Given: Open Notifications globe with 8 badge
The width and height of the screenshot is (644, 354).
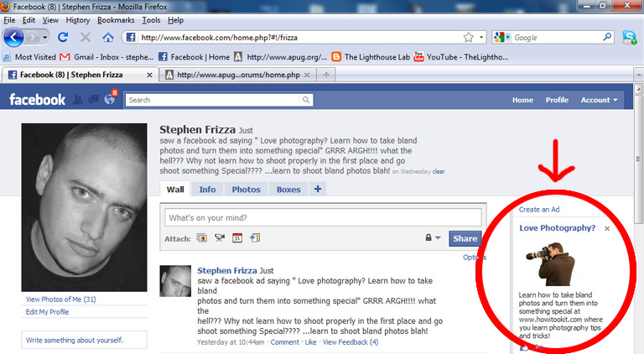Looking at the screenshot, I should tap(110, 98).
